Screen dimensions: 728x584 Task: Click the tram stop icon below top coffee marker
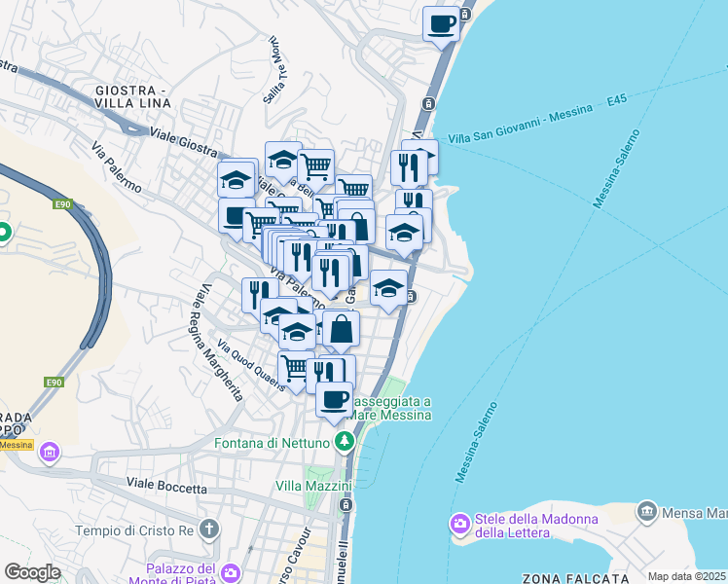(x=428, y=103)
